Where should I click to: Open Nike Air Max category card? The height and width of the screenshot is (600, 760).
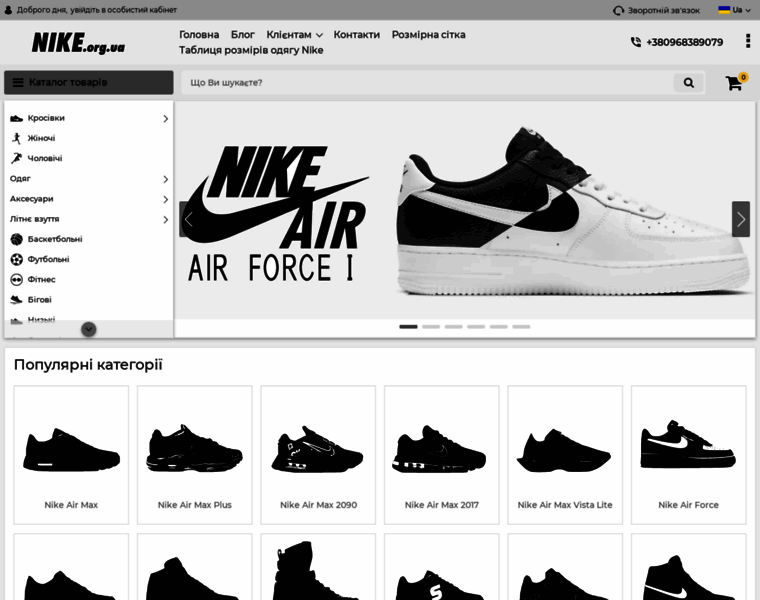click(x=71, y=455)
